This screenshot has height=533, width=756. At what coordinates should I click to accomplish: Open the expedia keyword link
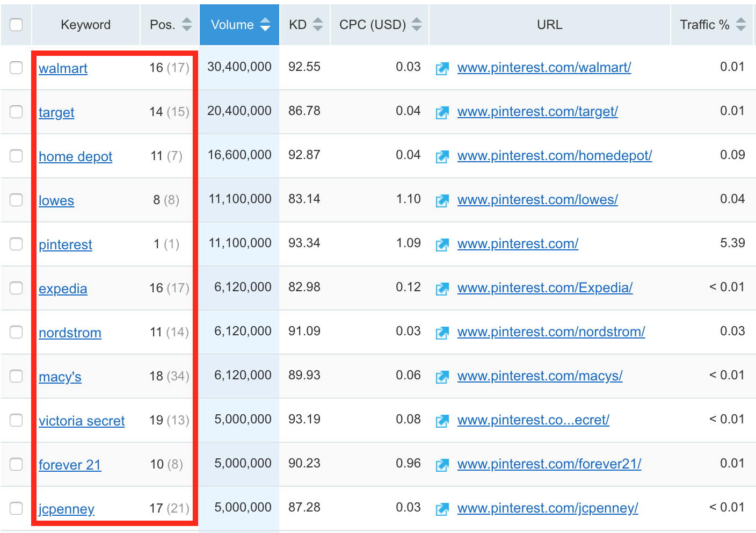click(63, 289)
